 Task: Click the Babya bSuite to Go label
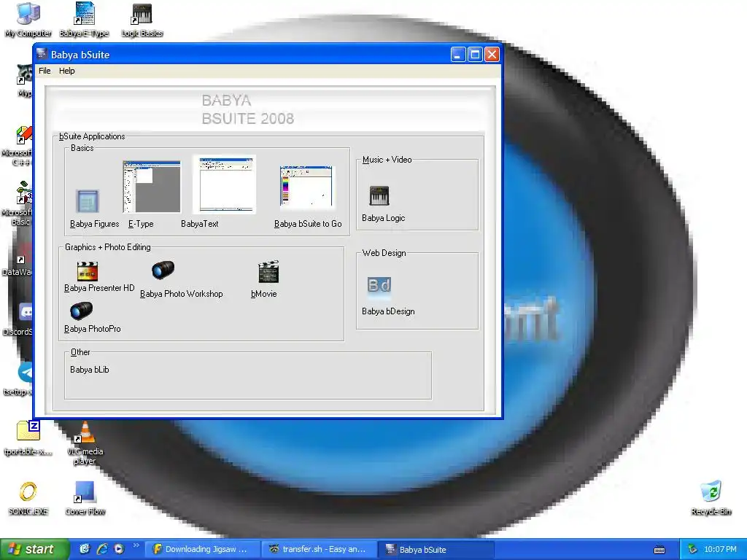tap(308, 224)
